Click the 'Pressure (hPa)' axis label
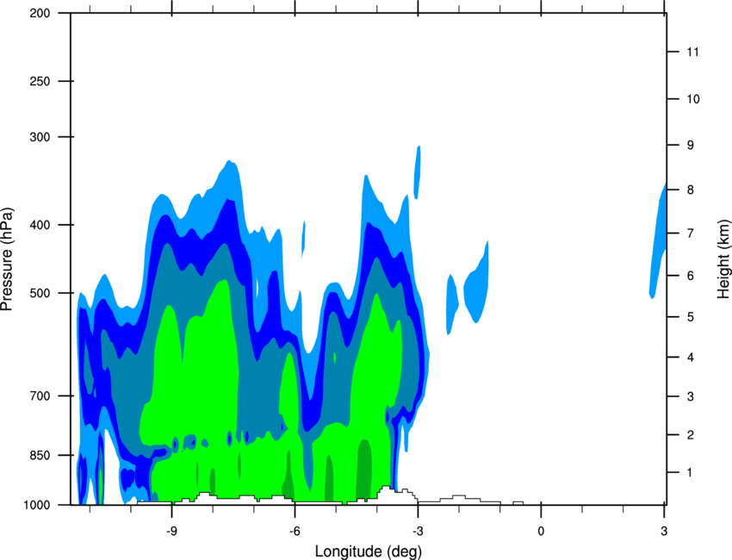Screen dimensions: 732x560 point(7,258)
